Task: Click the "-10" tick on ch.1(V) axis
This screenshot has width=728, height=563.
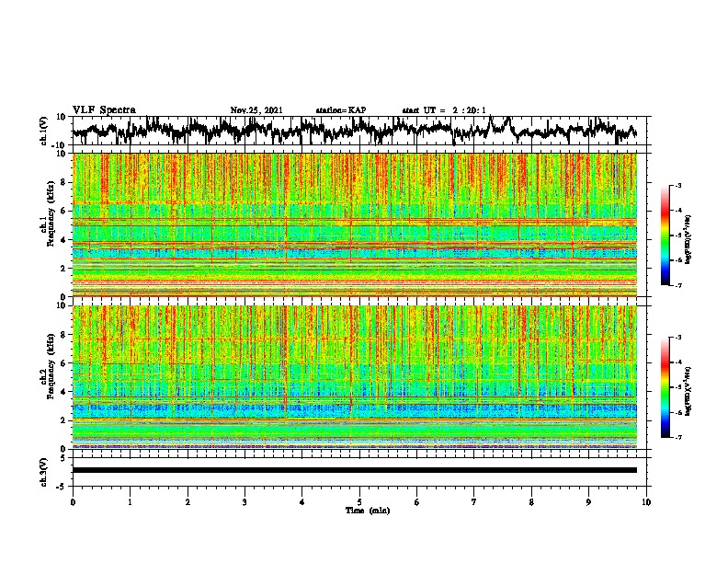Action: (60, 145)
